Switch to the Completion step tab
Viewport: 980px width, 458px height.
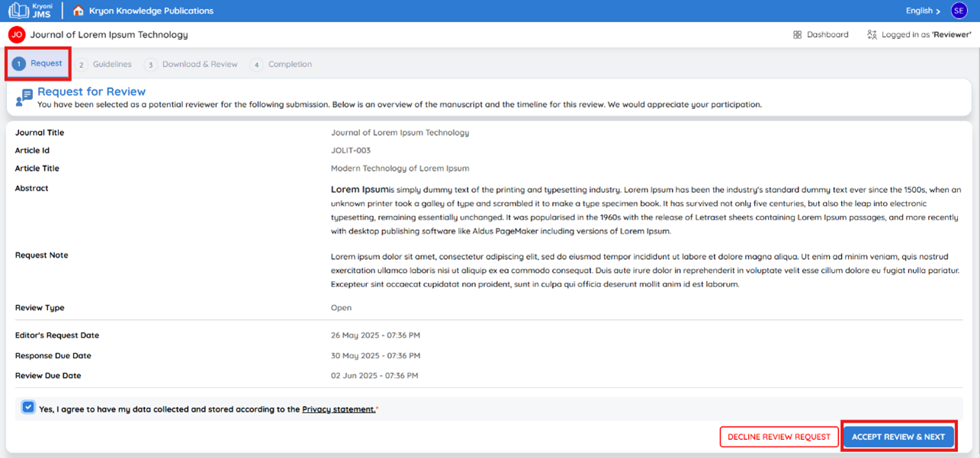(x=281, y=65)
